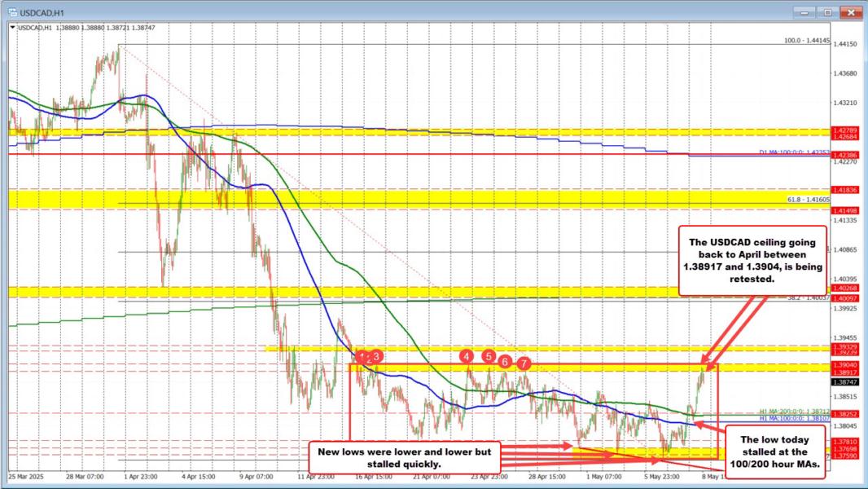
Task: Click the red 1.39329 price tag
Action: (x=845, y=346)
